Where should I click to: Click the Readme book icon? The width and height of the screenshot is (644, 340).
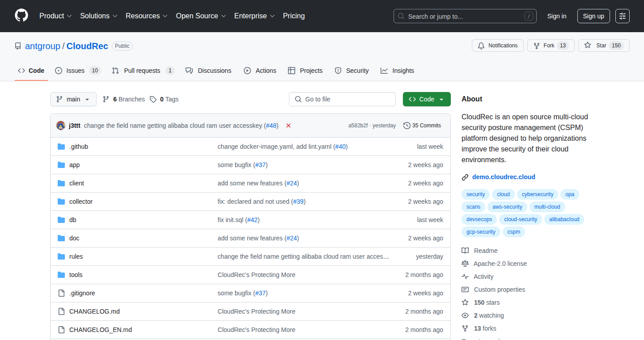[465, 251]
